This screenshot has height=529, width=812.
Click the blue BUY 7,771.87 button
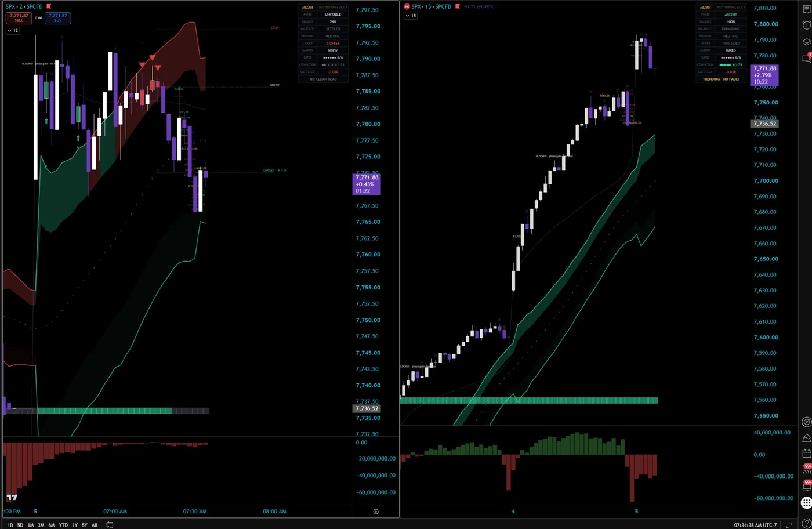57,18
